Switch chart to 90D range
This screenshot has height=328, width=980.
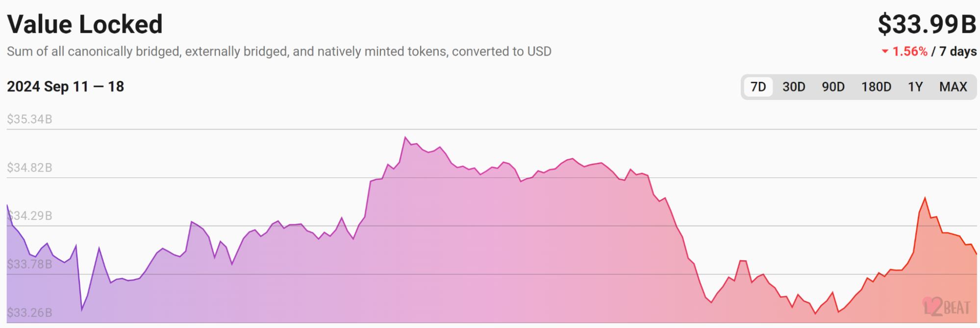833,87
